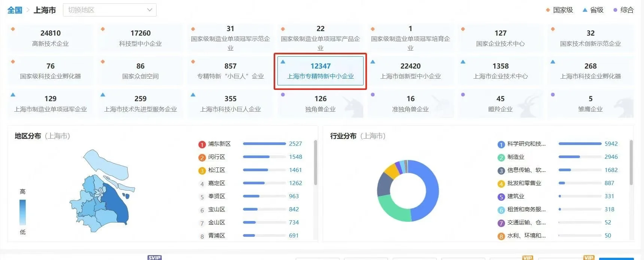Click rank 3 badge beside 信息传输
644x260 pixels.
501,171
